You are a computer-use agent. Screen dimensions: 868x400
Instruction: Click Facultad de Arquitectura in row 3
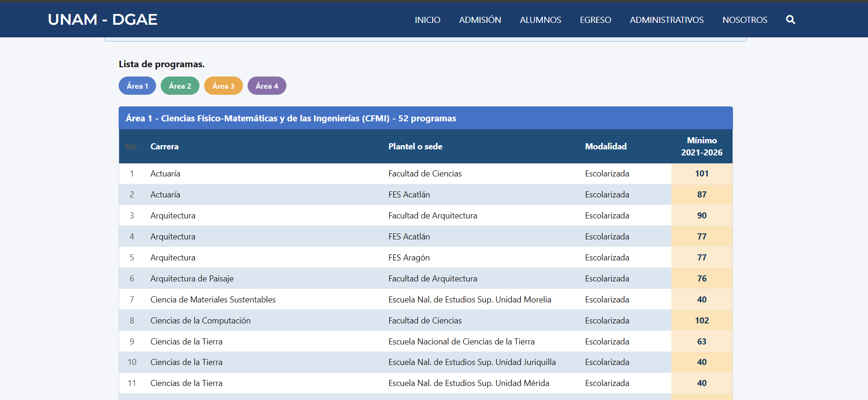point(433,216)
